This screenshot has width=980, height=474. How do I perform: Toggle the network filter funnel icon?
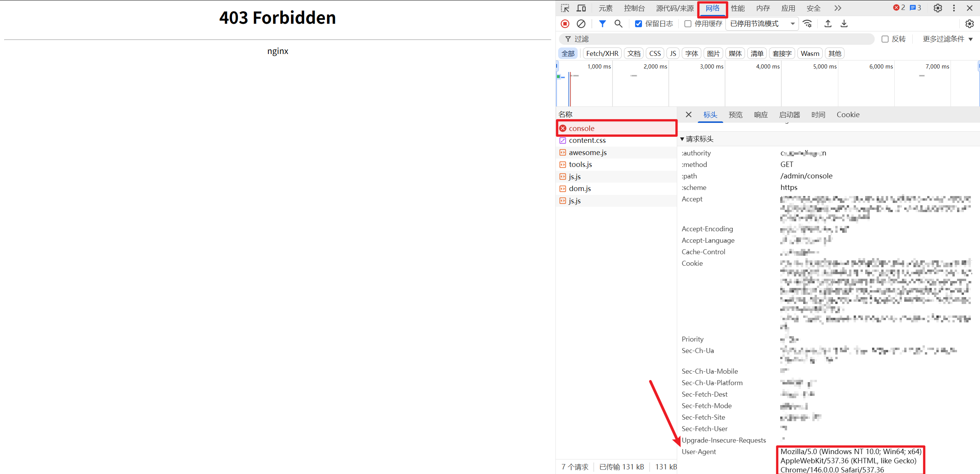click(602, 24)
